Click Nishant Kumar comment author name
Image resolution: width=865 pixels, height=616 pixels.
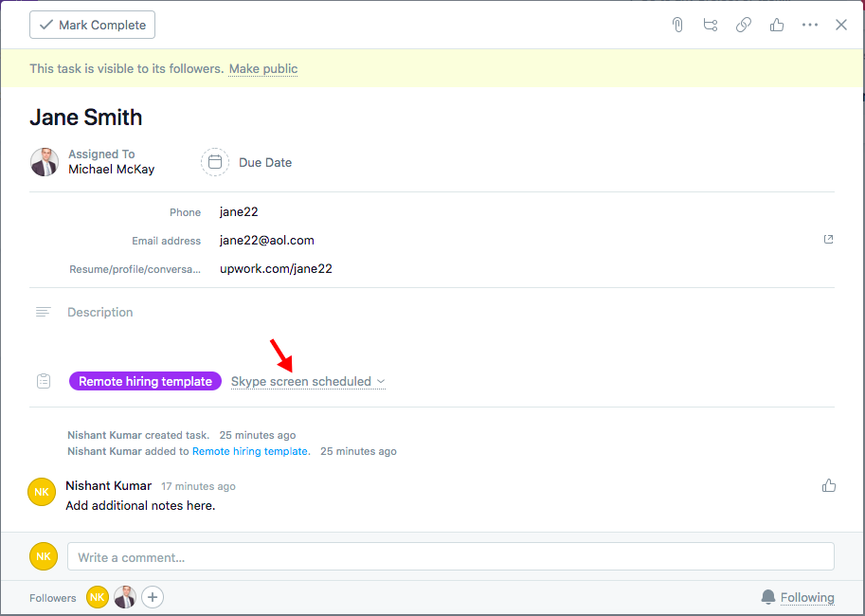(x=109, y=486)
